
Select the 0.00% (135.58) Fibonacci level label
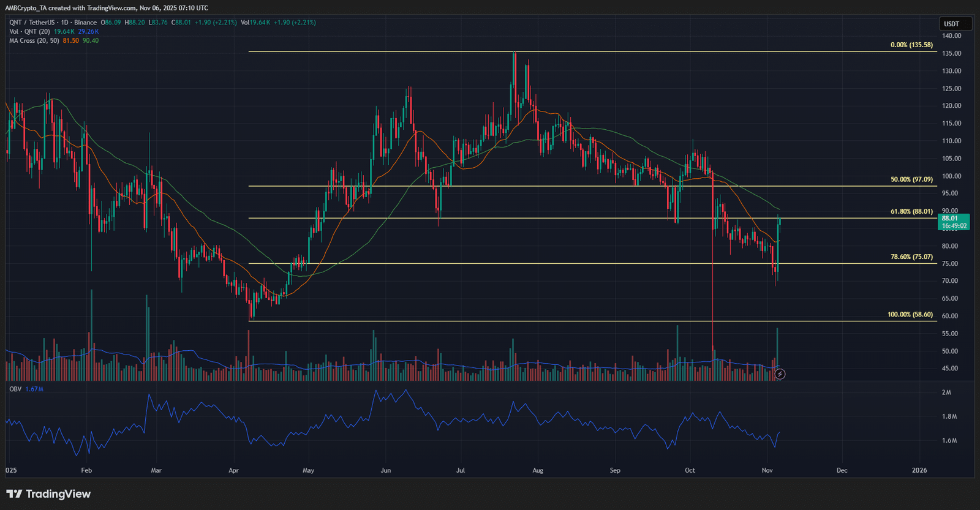pyautogui.click(x=911, y=45)
